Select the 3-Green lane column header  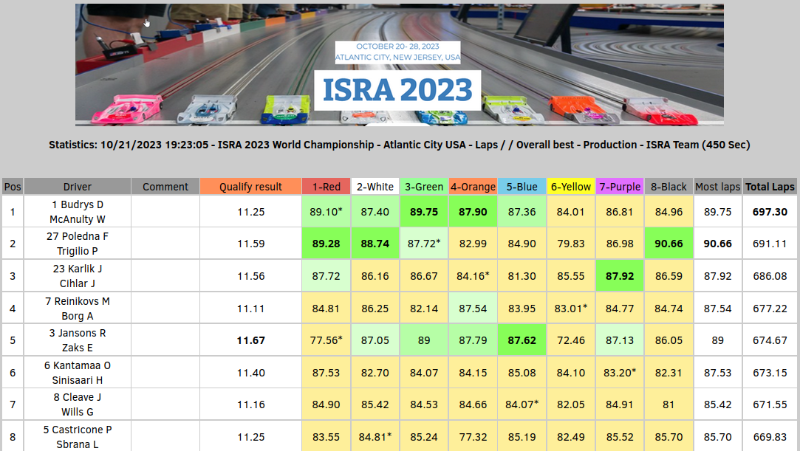point(425,186)
